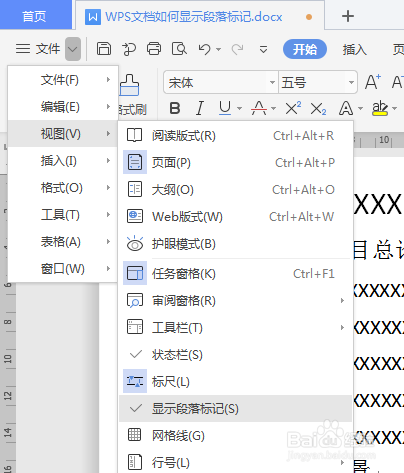Open customize quick access toolbar dropdown

point(263,50)
